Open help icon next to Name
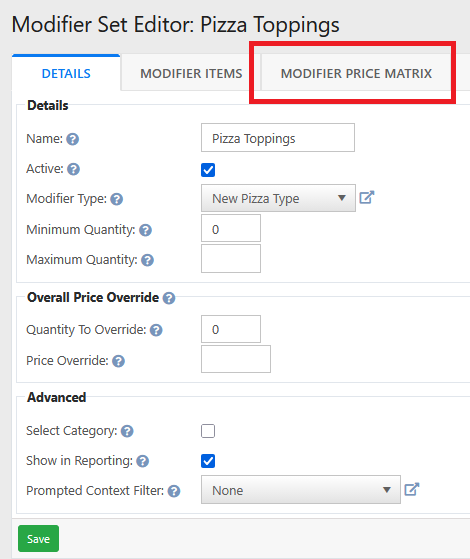470x559 pixels. click(x=73, y=139)
